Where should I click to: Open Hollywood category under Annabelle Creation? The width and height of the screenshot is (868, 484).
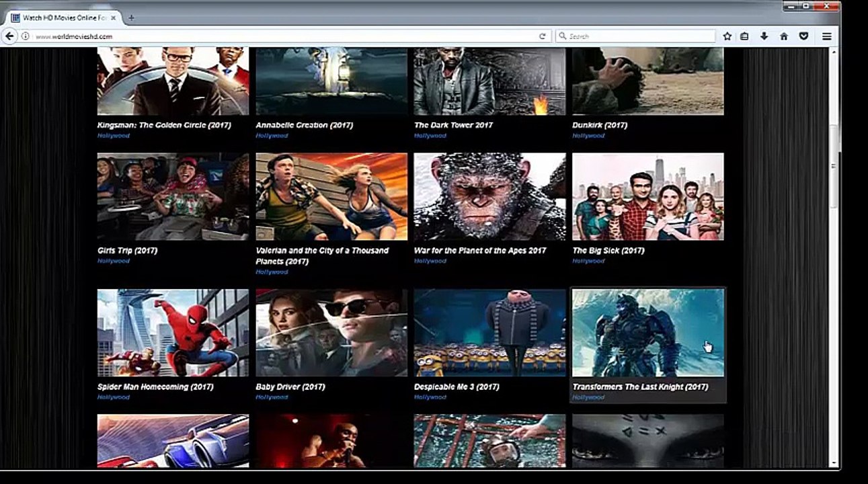point(272,136)
